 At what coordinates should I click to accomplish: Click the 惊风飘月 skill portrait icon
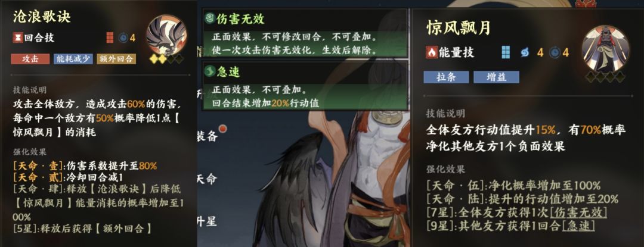[x=605, y=49]
